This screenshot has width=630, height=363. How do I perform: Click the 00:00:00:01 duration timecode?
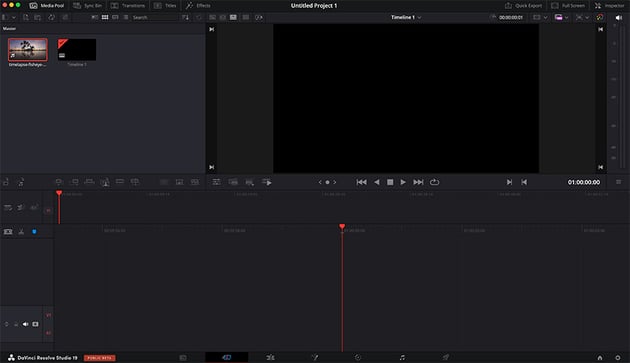pyautogui.click(x=511, y=18)
